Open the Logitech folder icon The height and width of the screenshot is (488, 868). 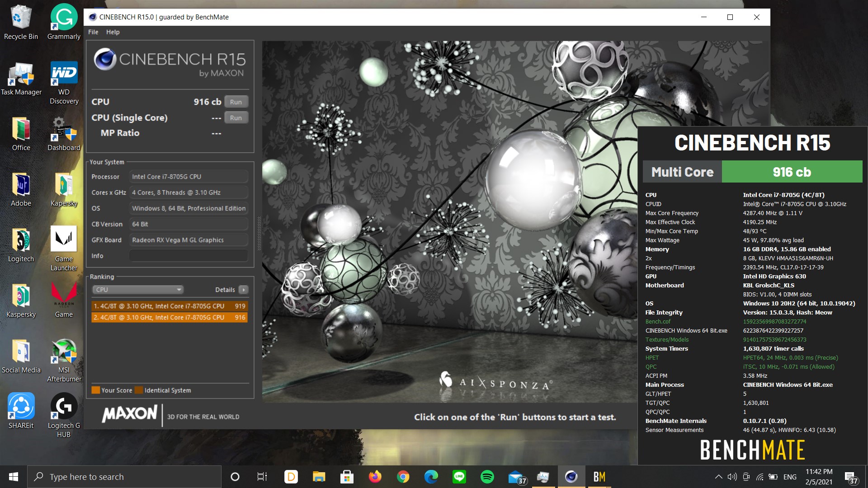pos(21,245)
